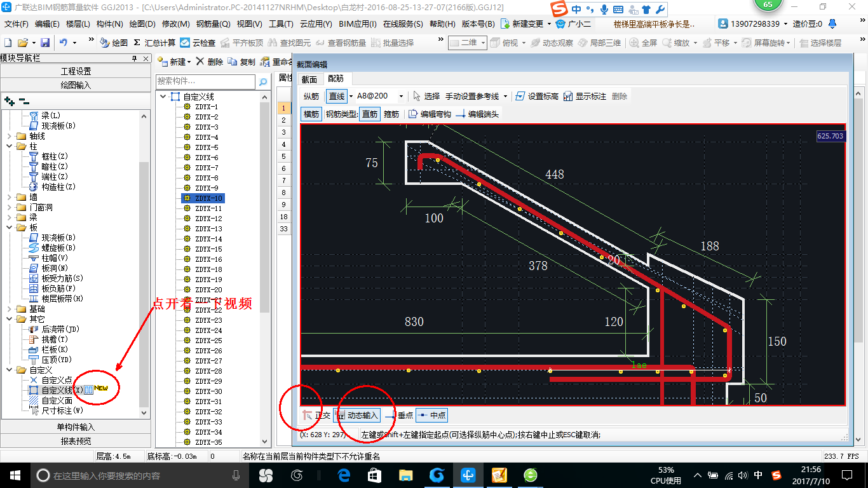
Task: Pin the 模块导航栏 panel
Action: [x=134, y=58]
